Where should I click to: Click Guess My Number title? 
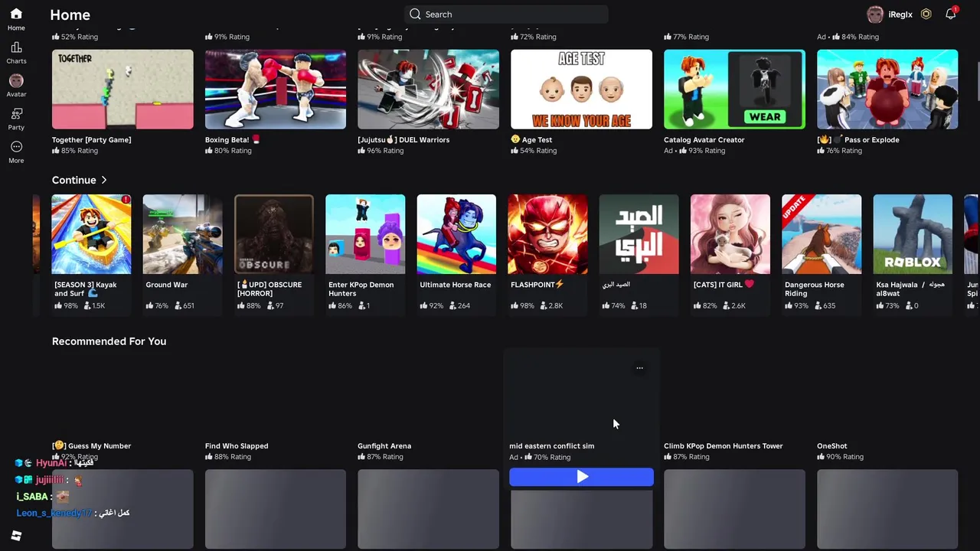[91, 446]
